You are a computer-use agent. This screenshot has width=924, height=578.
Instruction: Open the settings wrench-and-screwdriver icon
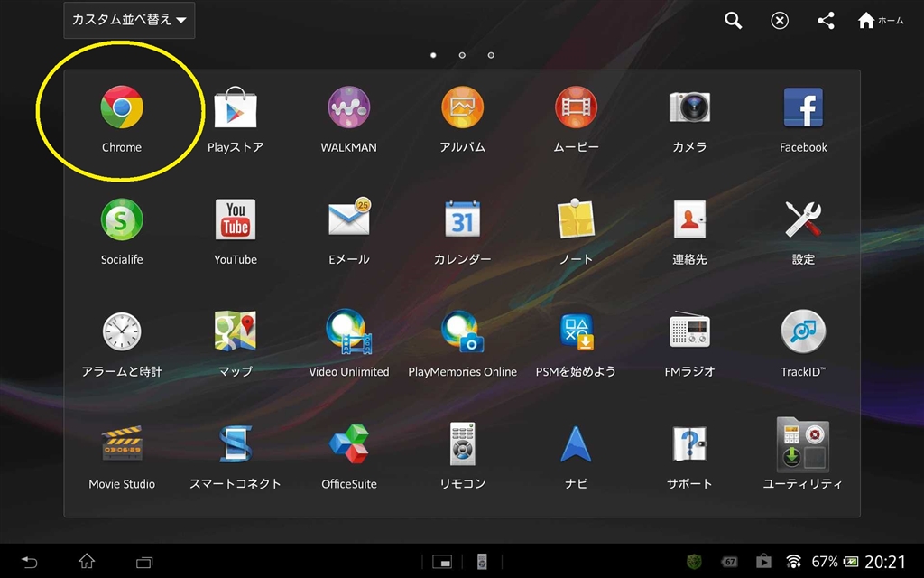[x=803, y=220]
